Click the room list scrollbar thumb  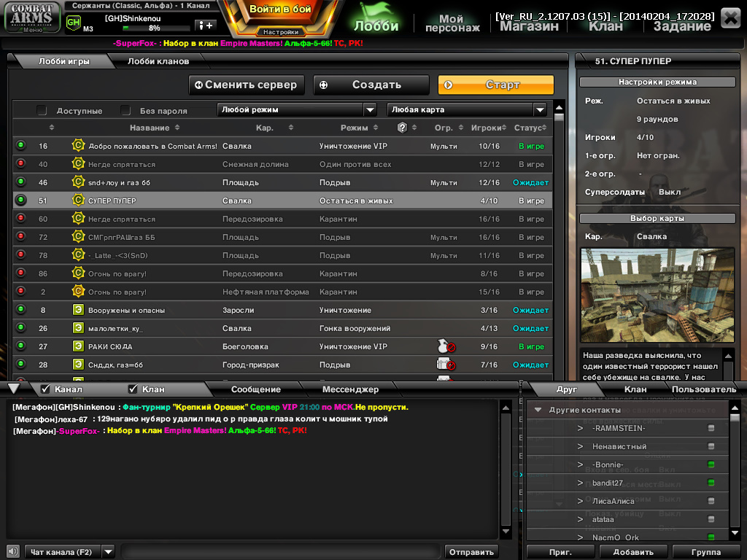pyautogui.click(x=559, y=117)
